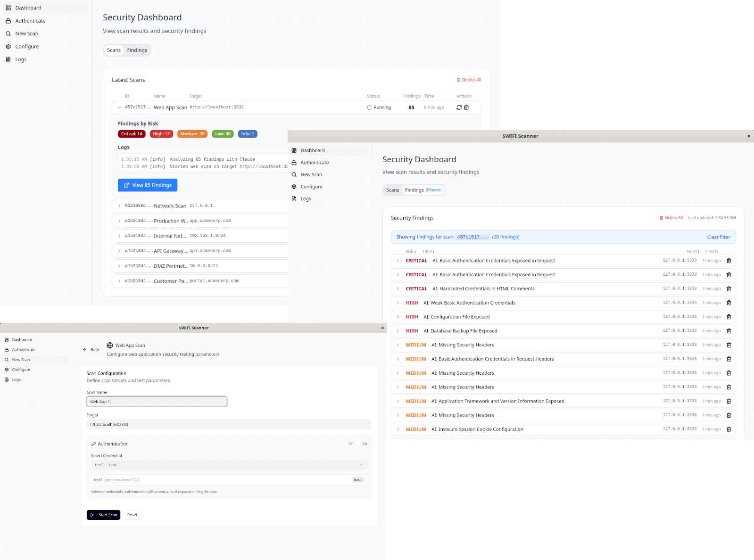
Task: Delete the Hardcoded Credentials in HTML Comments finding
Action: tap(729, 289)
